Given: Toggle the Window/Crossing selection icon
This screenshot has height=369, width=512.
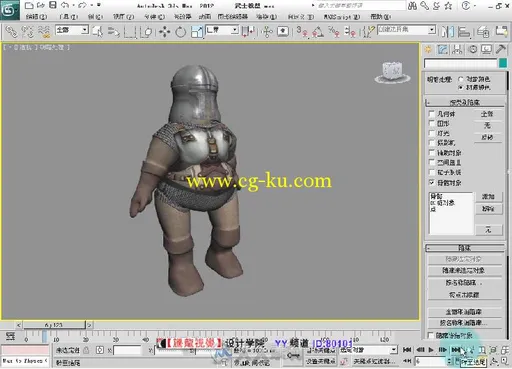Looking at the screenshot, I should 146,32.
